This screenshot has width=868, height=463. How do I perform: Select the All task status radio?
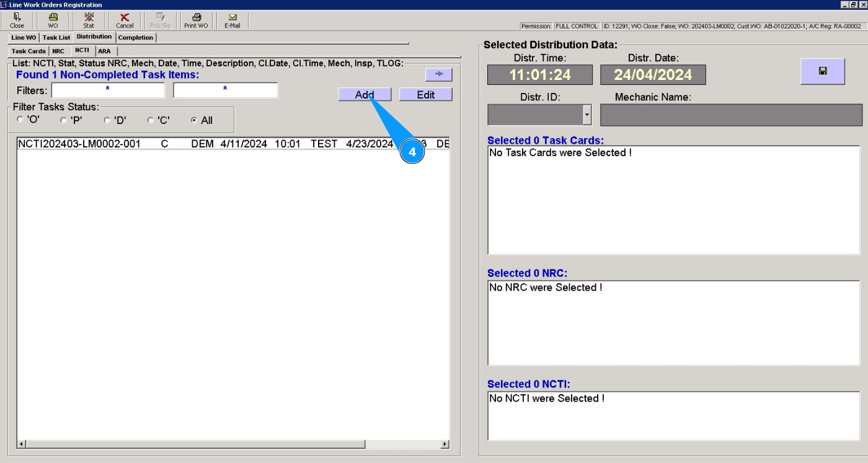point(194,120)
